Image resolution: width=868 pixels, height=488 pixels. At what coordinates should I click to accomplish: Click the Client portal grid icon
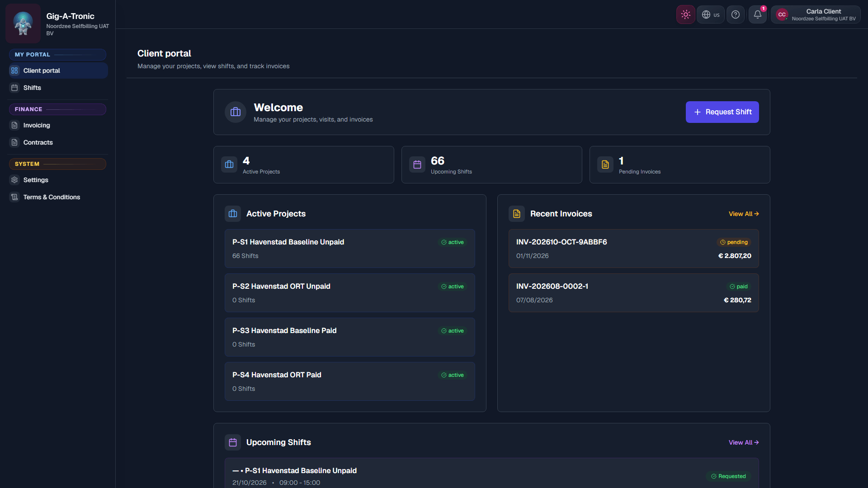(14, 70)
